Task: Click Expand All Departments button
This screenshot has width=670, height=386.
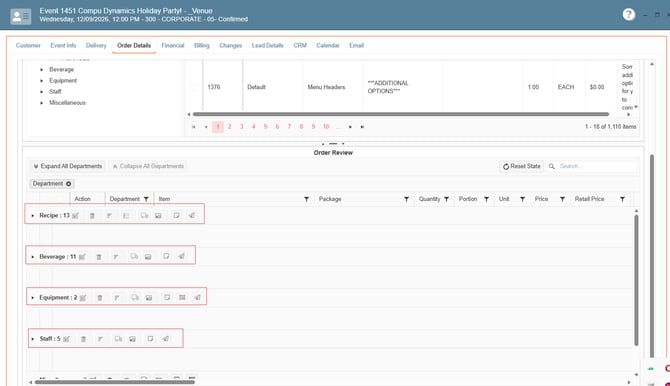Action: coord(68,166)
